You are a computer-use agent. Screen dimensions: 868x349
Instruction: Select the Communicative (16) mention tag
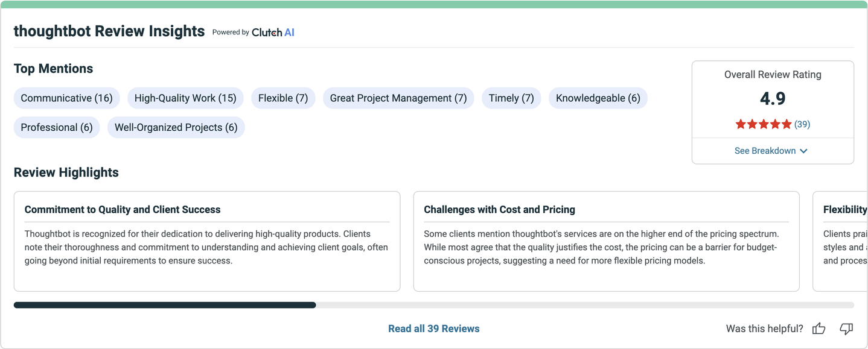pyautogui.click(x=67, y=98)
